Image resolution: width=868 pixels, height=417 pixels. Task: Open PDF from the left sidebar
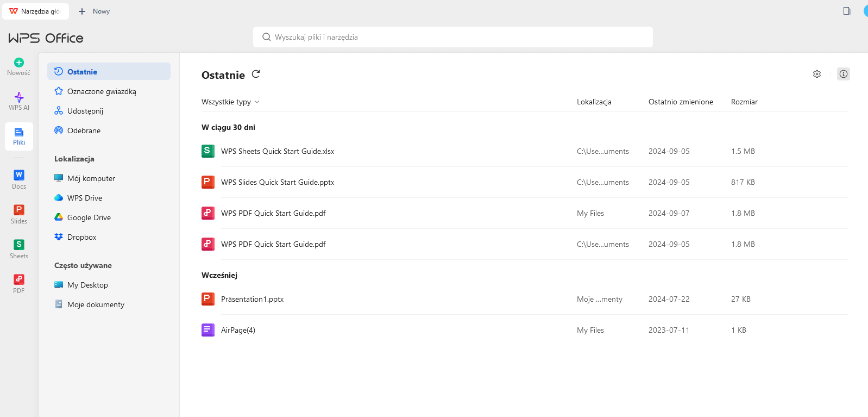pos(19,284)
